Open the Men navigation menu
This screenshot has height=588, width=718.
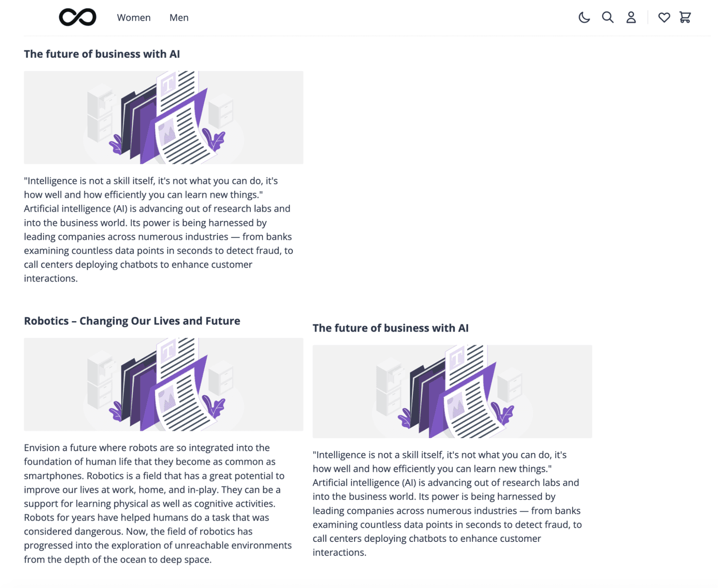pos(179,18)
